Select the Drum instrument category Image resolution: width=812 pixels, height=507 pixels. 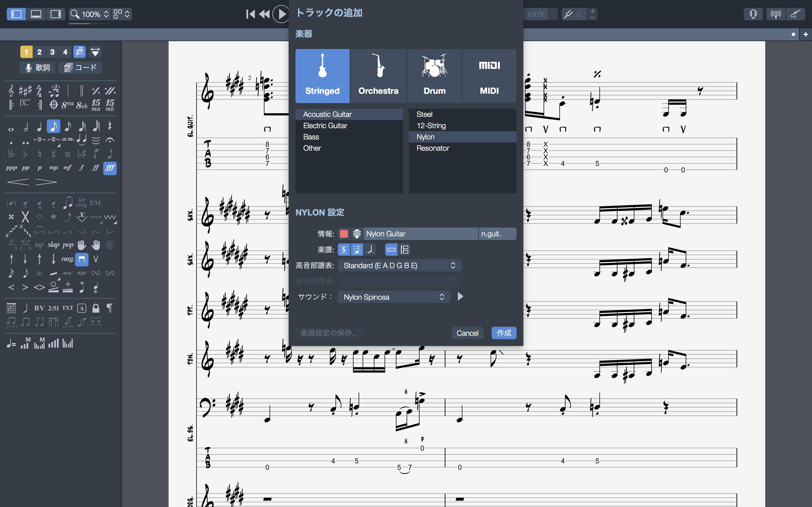pyautogui.click(x=434, y=76)
